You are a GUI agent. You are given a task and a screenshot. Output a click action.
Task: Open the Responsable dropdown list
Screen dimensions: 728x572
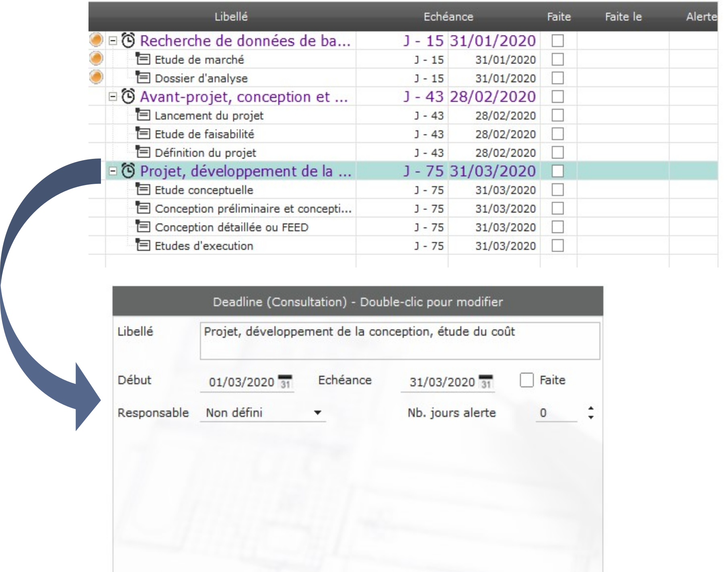[x=317, y=413]
